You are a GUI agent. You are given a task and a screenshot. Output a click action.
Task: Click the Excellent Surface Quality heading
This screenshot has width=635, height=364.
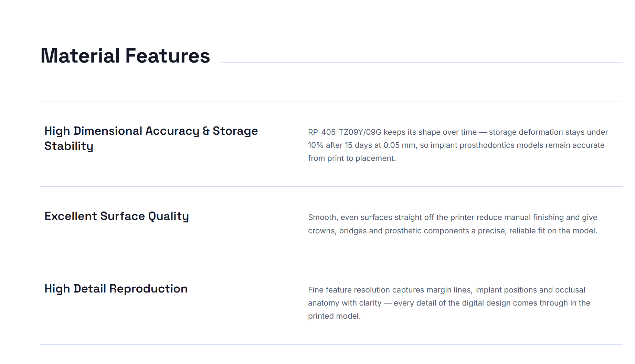[117, 217]
